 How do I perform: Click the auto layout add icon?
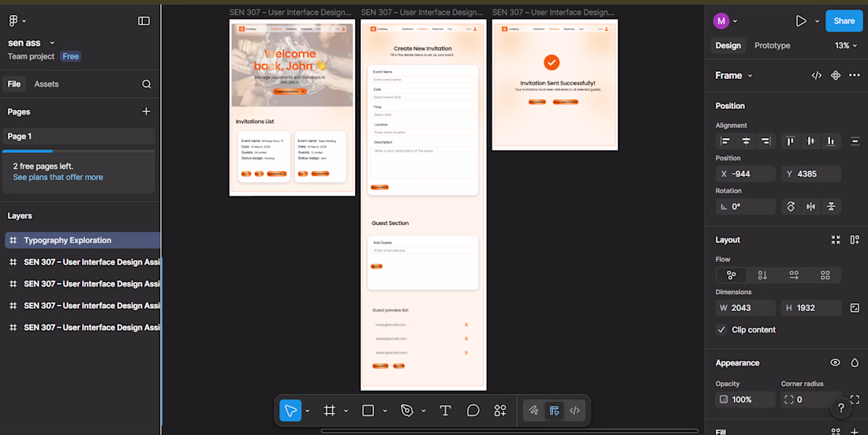click(x=855, y=240)
